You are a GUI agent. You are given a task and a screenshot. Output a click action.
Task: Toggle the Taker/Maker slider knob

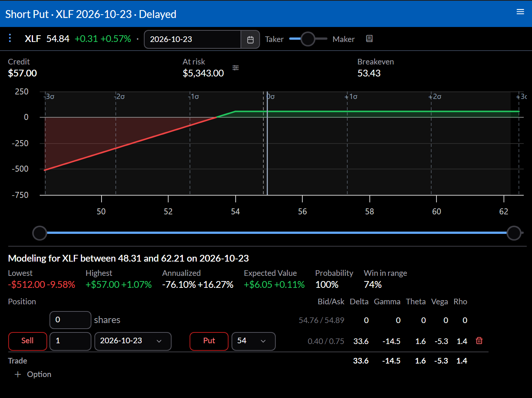[308, 39]
